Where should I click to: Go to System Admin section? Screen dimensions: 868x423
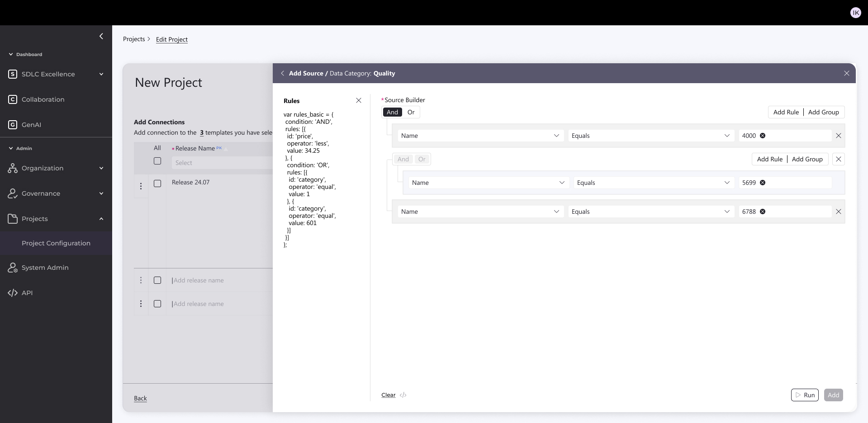click(45, 268)
